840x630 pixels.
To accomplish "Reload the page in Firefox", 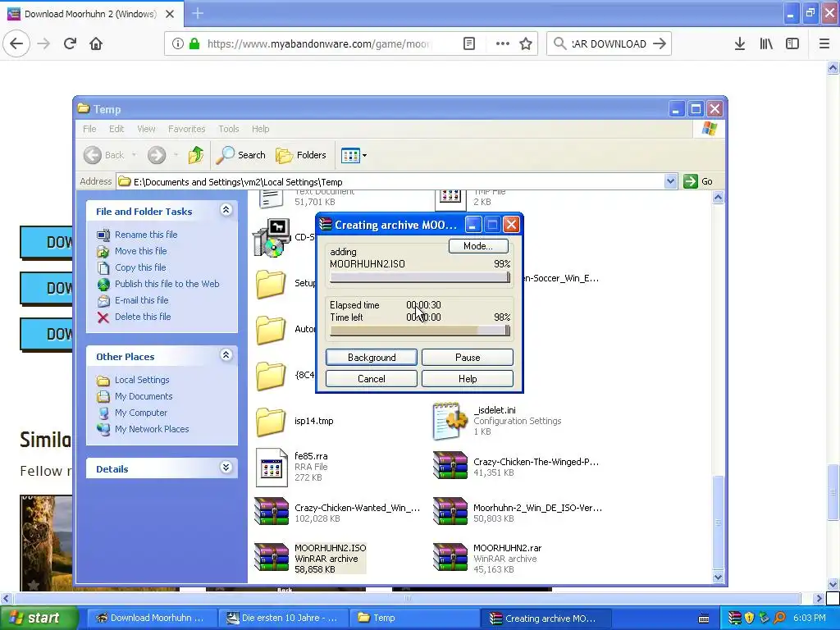I will [x=70, y=43].
